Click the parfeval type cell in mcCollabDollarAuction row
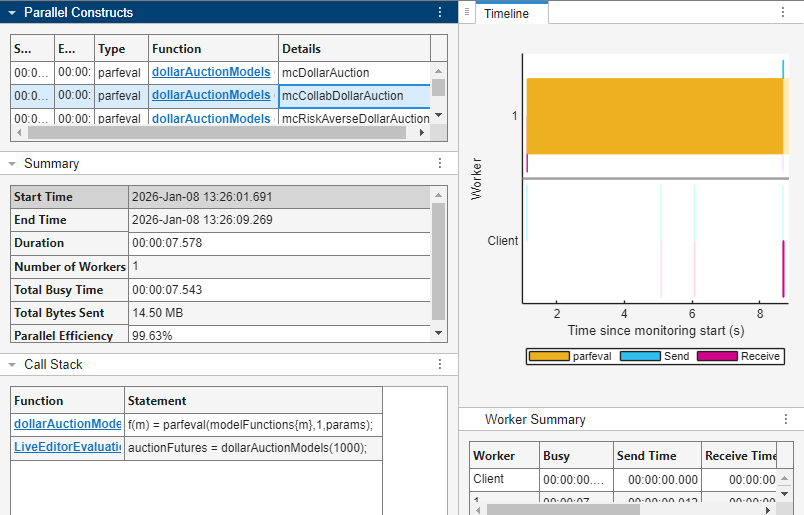This screenshot has height=515, width=804. coord(122,96)
